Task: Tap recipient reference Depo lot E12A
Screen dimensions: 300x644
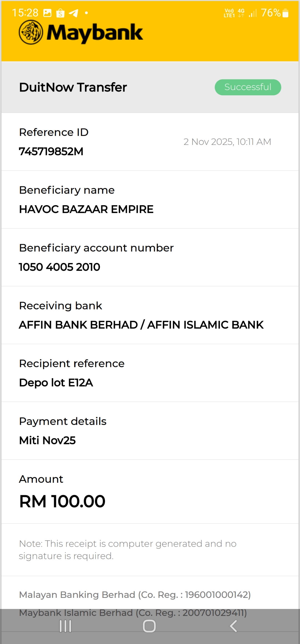Action: point(56,383)
